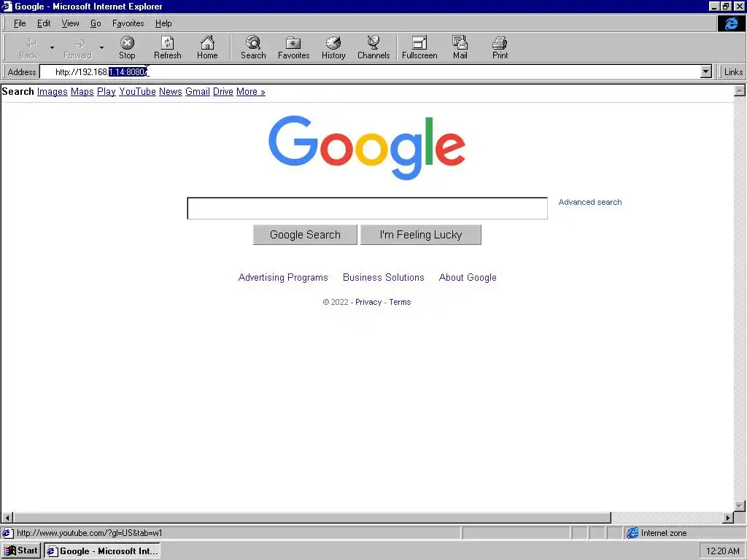Screen dimensions: 747x560
Task: Open the Channels pane
Action: [373, 47]
